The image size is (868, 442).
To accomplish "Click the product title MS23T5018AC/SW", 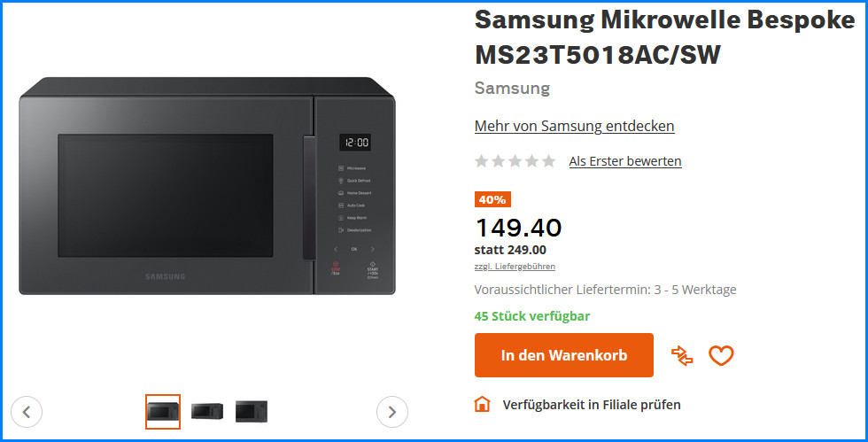I will tap(598, 54).
